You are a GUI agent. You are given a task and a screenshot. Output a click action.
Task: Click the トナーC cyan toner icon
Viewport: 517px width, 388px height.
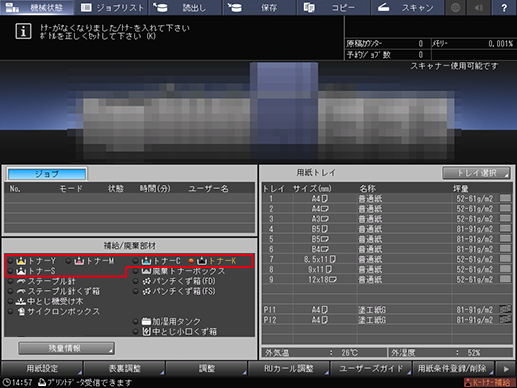[146, 261]
